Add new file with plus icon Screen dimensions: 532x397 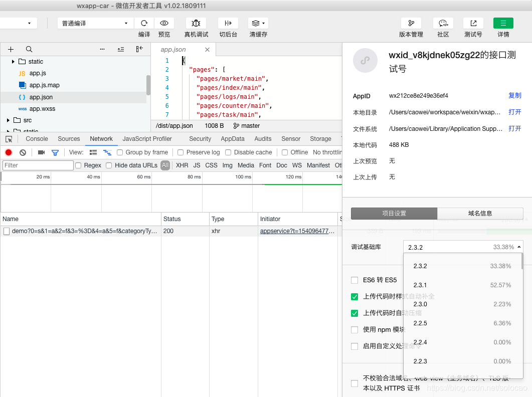(x=11, y=49)
